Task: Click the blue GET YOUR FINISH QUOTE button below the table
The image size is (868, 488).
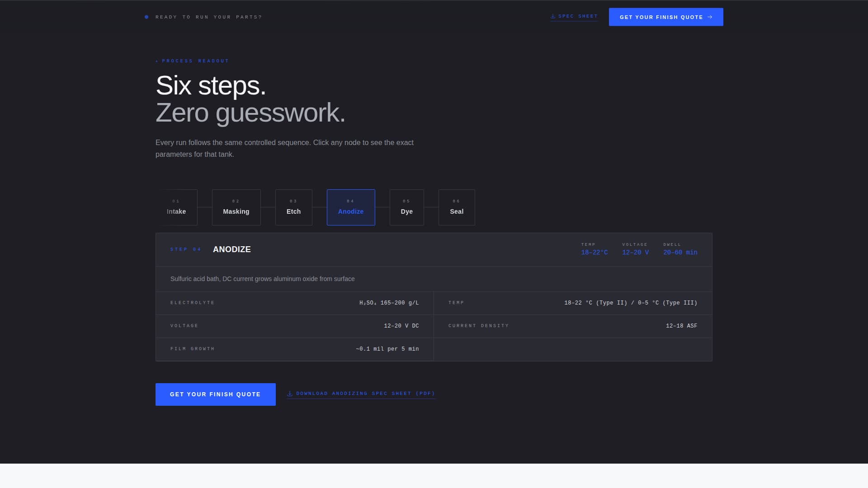Action: 215,394
